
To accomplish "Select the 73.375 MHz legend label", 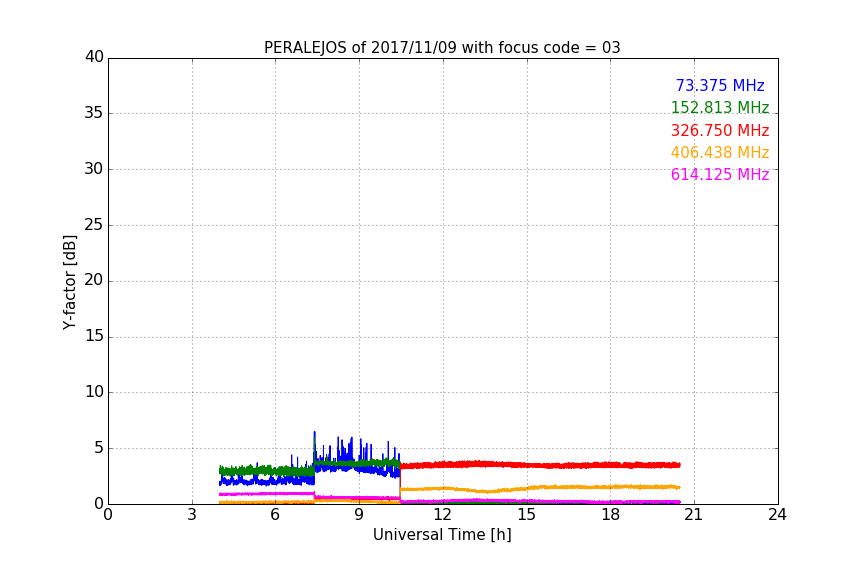I will click(720, 86).
